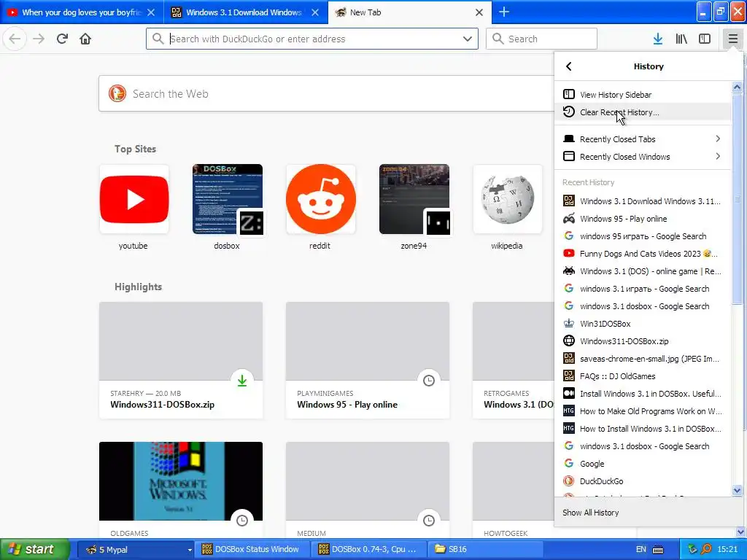The image size is (747, 560).
Task: Expand the address bar history dropdown
Action: [x=468, y=39]
